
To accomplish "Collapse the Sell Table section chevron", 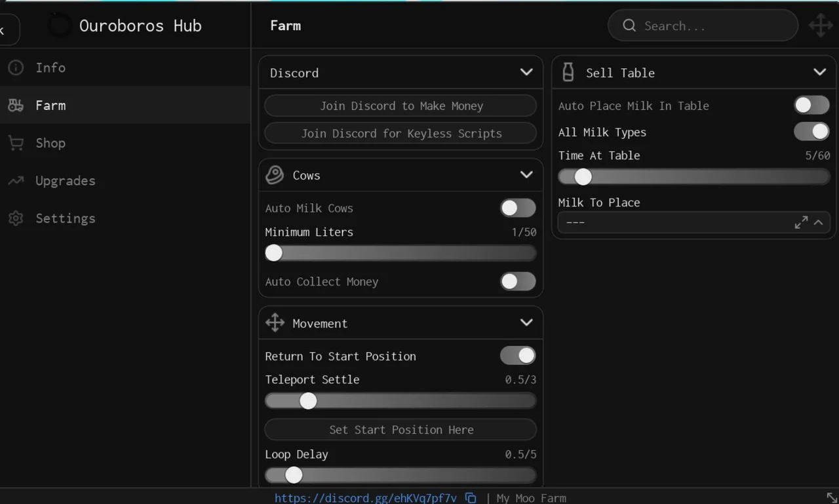I will [x=820, y=72].
